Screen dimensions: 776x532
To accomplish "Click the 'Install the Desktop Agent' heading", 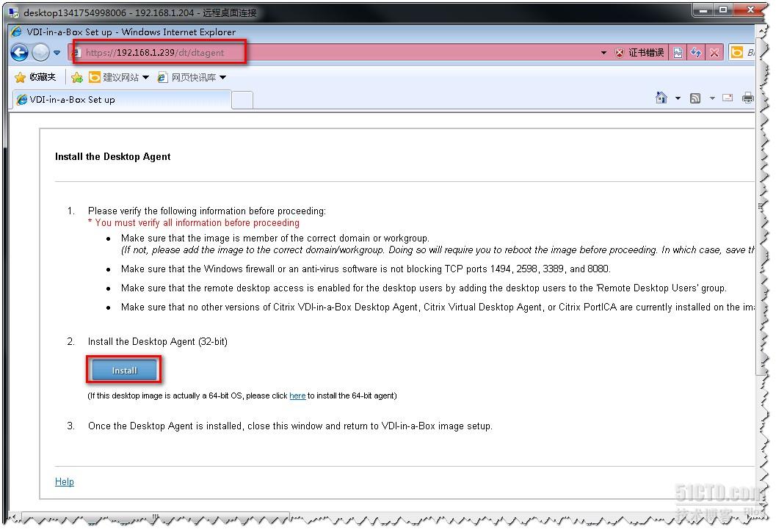I will click(x=113, y=157).
